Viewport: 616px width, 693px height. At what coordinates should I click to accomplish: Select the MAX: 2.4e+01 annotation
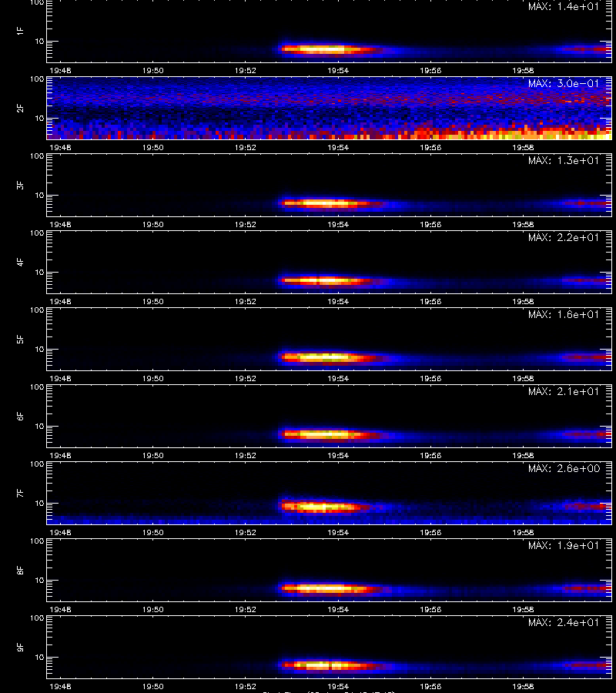pyautogui.click(x=564, y=622)
